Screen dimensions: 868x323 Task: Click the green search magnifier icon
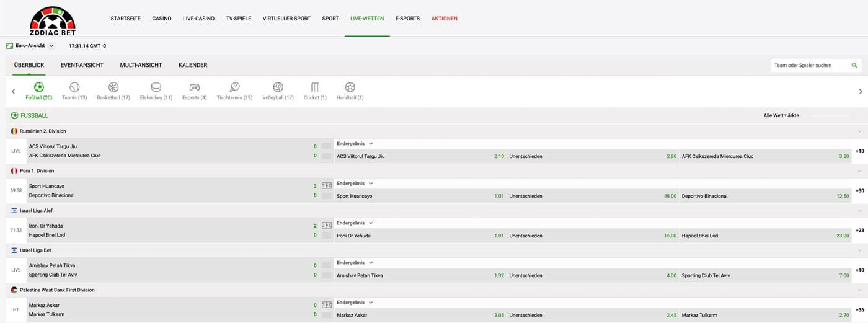(x=854, y=65)
